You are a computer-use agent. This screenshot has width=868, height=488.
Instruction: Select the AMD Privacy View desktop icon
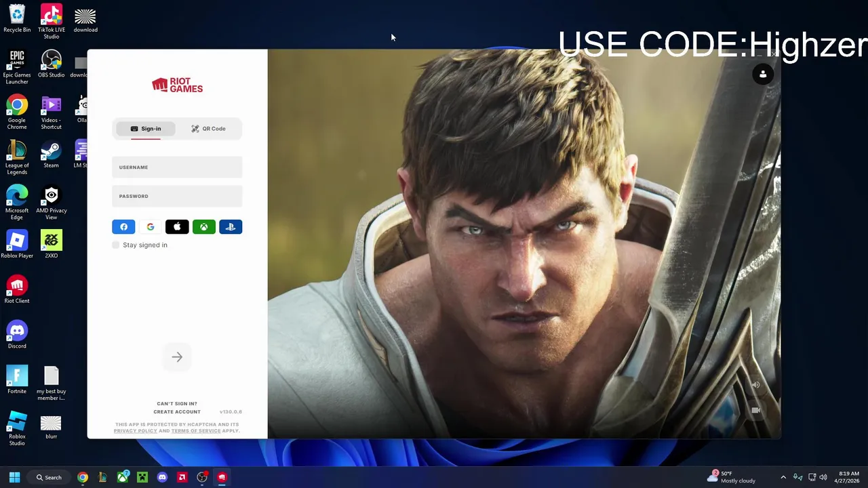(52, 203)
